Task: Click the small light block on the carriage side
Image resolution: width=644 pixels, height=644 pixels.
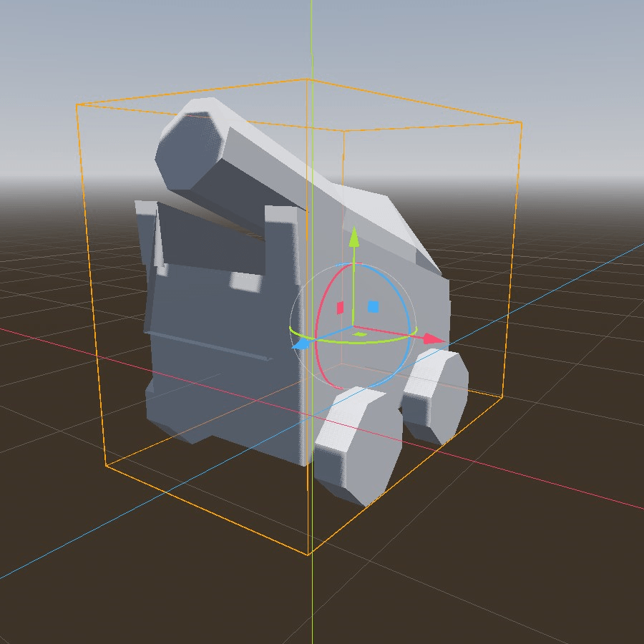Action: pyautogui.click(x=245, y=281)
